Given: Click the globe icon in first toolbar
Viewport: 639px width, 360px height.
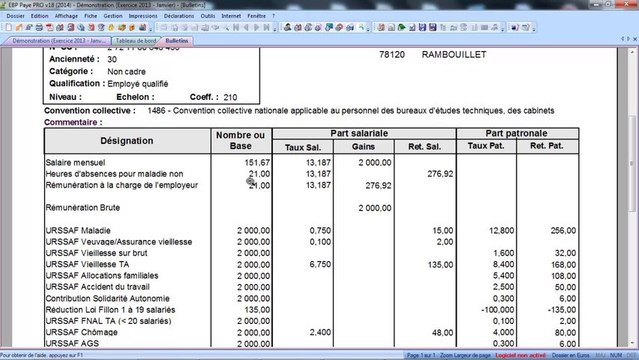Looking at the screenshot, I should (x=81, y=27).
